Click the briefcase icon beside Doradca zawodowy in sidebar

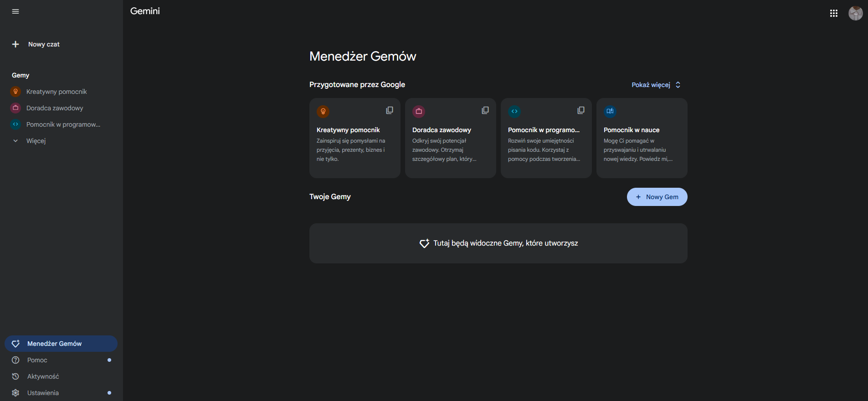coord(15,108)
